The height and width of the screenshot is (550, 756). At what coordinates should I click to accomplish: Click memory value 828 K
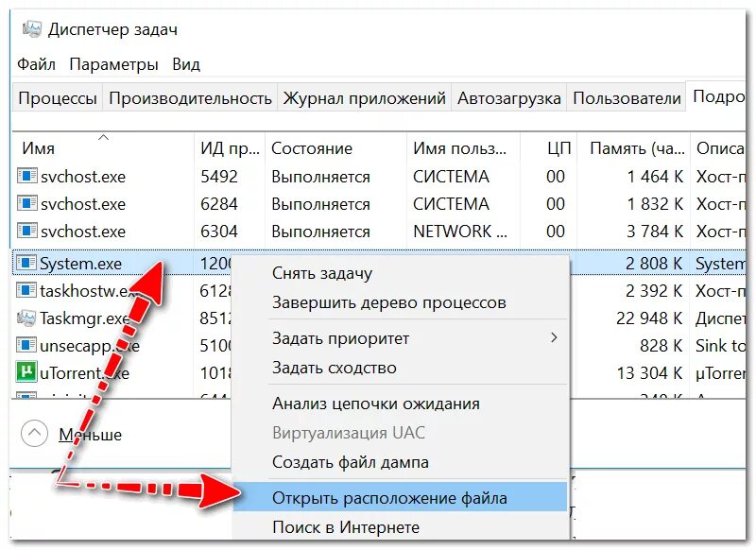661,346
